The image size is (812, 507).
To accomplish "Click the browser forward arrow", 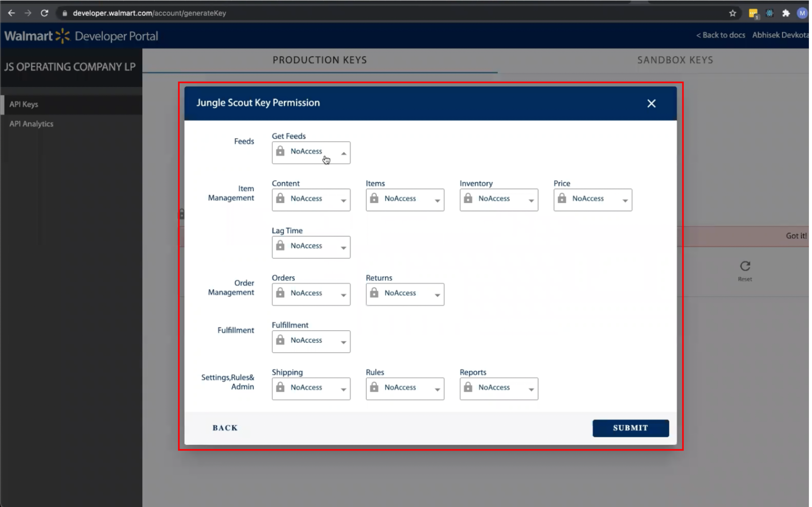I will click(x=28, y=13).
